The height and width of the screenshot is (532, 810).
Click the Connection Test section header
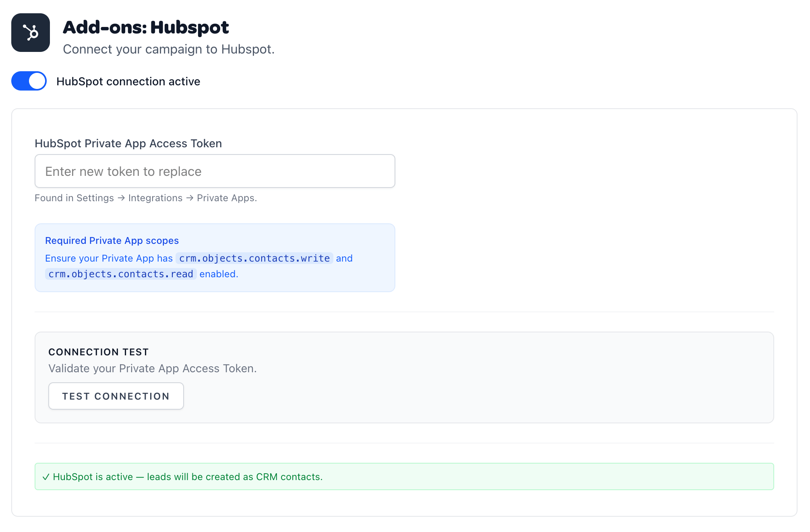[98, 351]
